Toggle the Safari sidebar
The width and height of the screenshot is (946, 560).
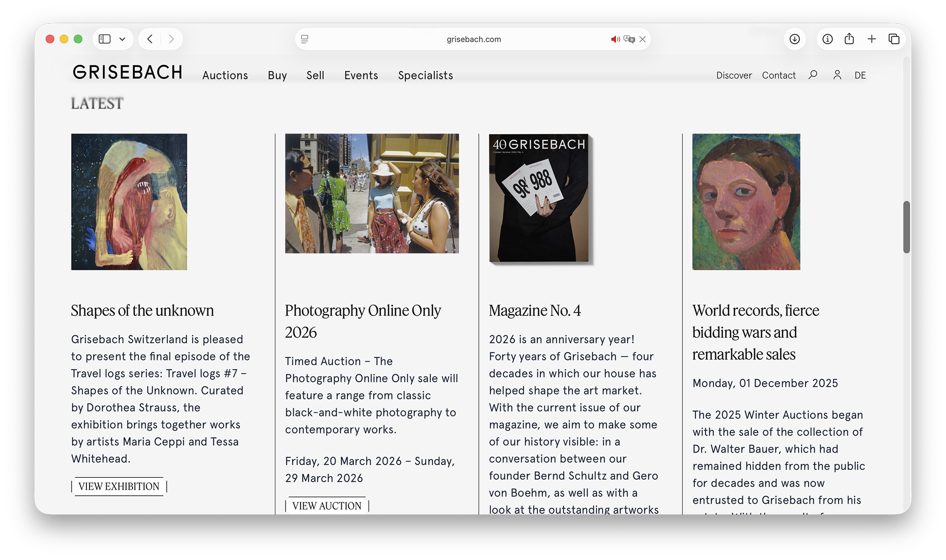(105, 39)
